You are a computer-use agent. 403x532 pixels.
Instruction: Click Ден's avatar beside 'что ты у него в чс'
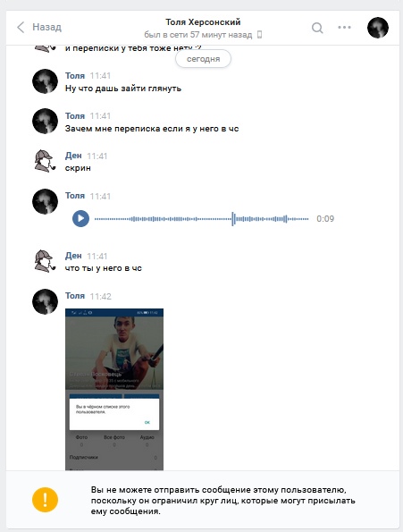point(45,262)
